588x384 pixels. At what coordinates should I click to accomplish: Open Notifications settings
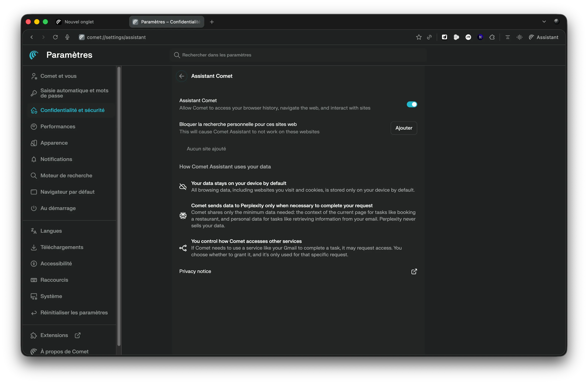pyautogui.click(x=56, y=159)
